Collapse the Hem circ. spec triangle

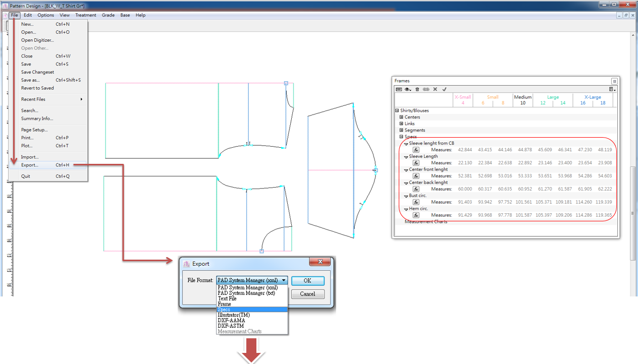406,209
